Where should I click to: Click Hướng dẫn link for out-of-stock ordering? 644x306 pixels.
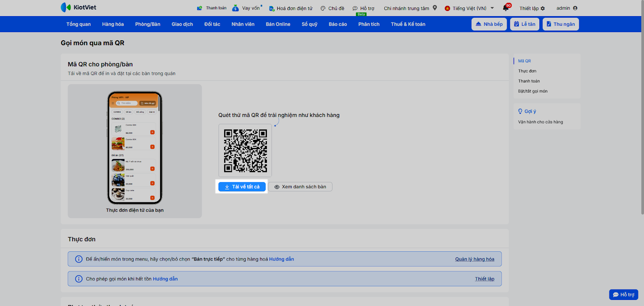coord(165,279)
